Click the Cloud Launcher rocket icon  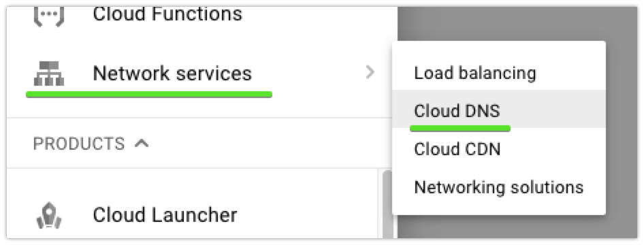coord(49,215)
